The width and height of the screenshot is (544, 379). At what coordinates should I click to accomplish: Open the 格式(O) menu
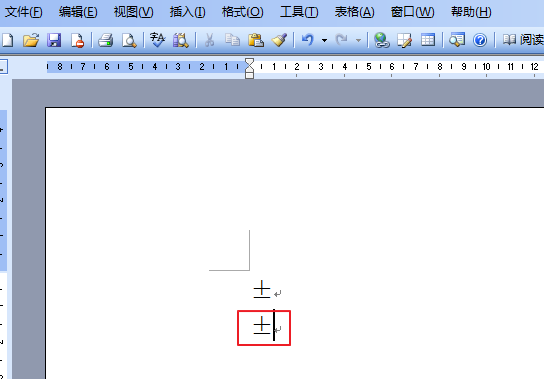[x=243, y=12]
